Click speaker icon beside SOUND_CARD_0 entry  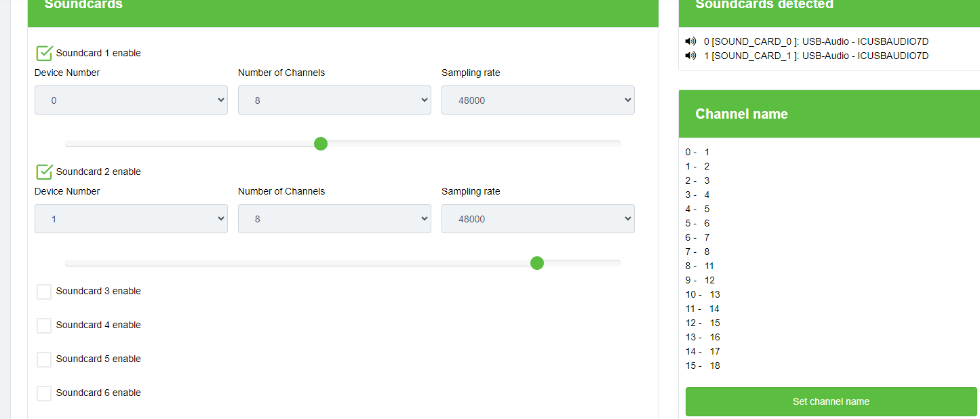click(x=690, y=41)
